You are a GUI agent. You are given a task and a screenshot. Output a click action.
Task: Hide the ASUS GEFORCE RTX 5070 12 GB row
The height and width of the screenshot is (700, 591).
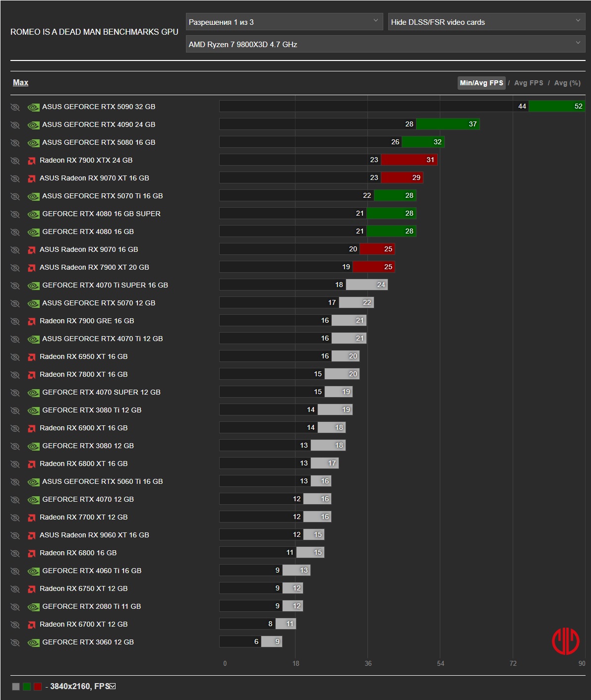pos(15,303)
